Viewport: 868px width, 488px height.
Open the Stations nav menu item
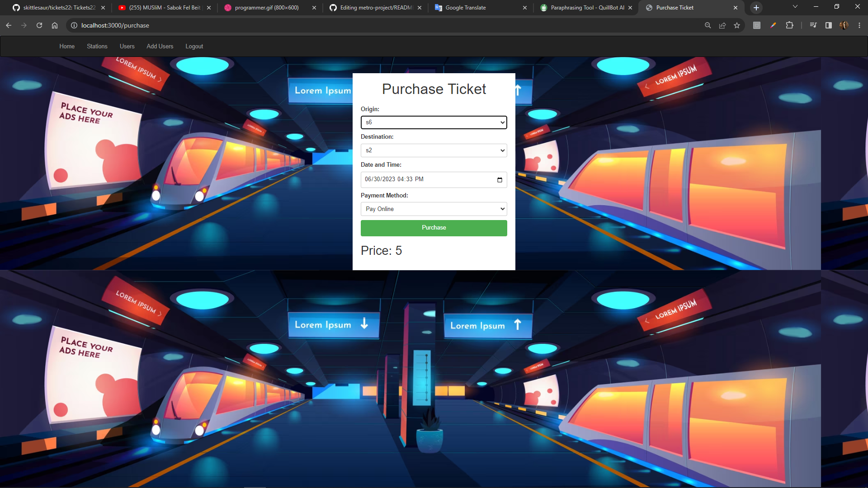97,46
